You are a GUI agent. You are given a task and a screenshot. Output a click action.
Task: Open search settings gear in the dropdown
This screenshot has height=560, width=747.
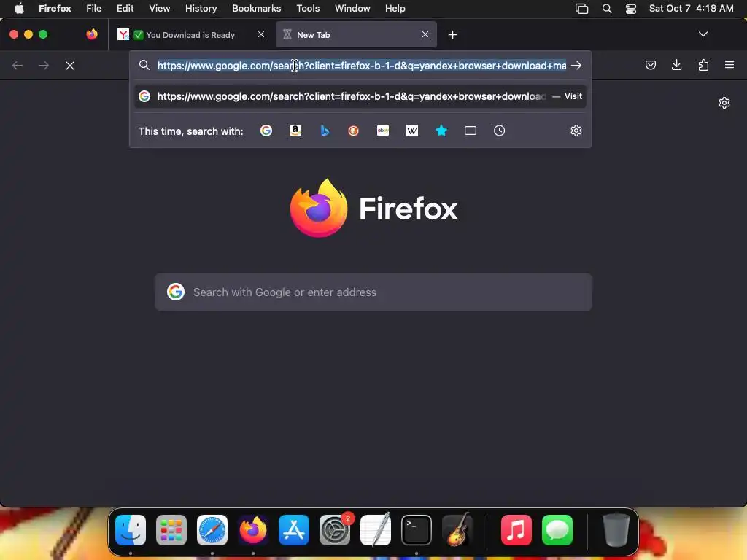coord(576,131)
